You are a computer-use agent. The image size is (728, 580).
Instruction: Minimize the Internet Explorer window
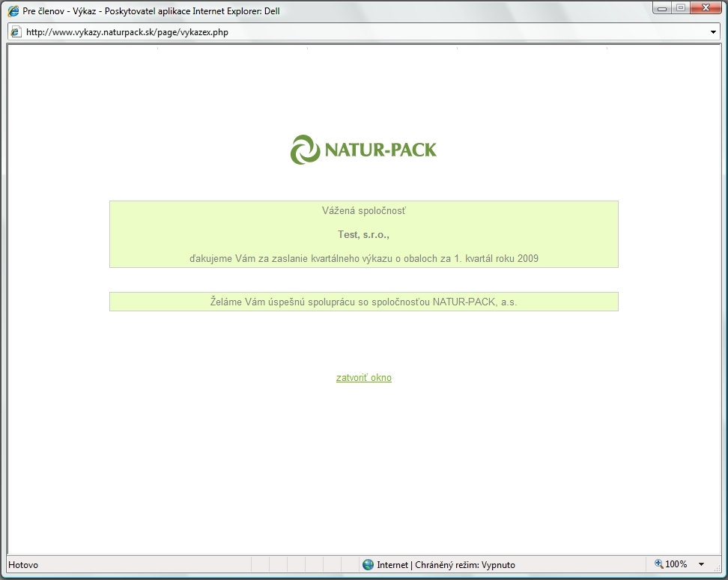[x=664, y=9]
